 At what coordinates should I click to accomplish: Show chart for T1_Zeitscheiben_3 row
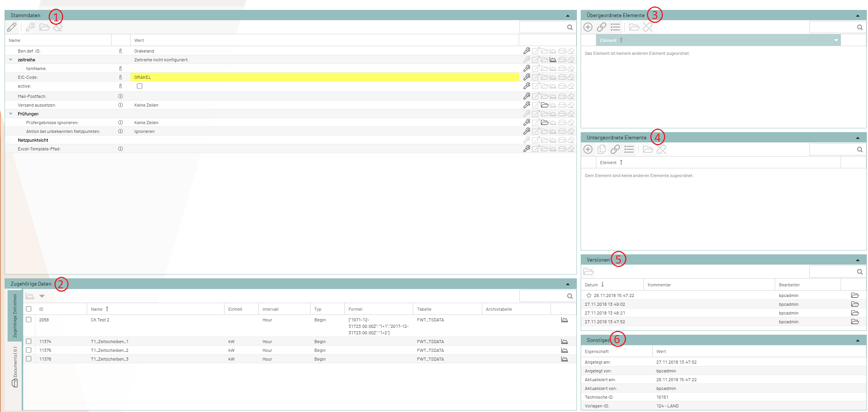[x=564, y=359]
